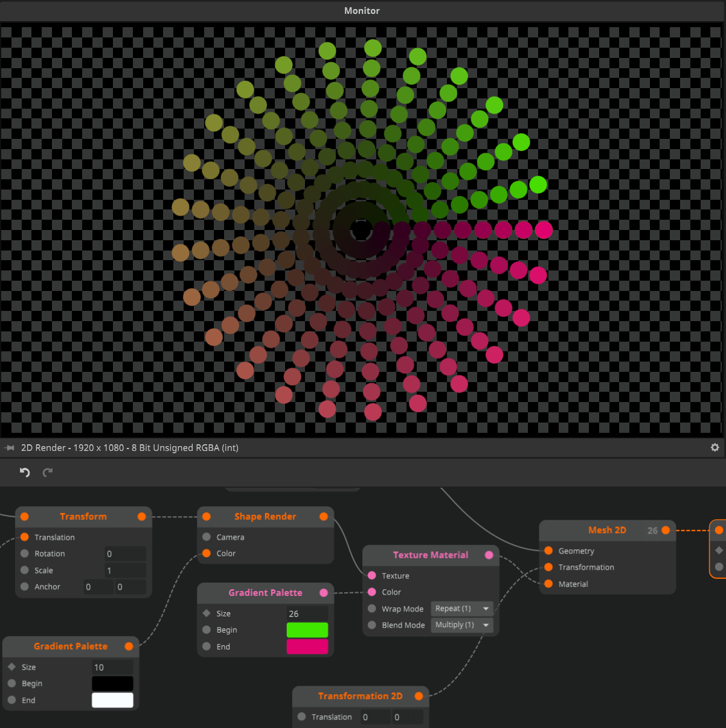Click Transformation 2D node output port

[x=419, y=696]
